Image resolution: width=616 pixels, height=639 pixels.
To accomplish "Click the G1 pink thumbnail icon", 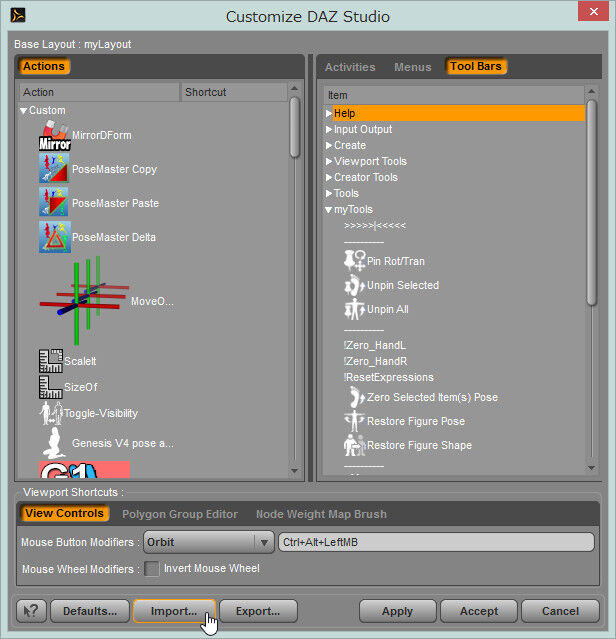I will pos(84,469).
